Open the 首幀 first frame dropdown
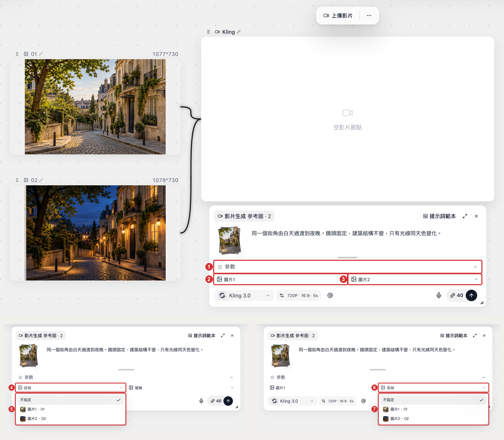Viewport: 504px width, 440px height. pyautogui.click(x=70, y=388)
